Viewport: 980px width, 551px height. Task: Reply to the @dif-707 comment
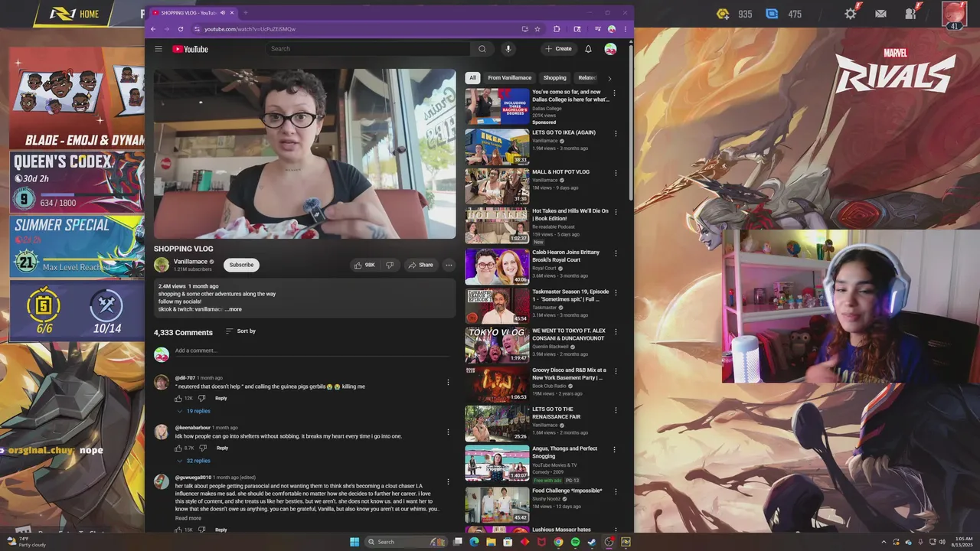tap(221, 398)
